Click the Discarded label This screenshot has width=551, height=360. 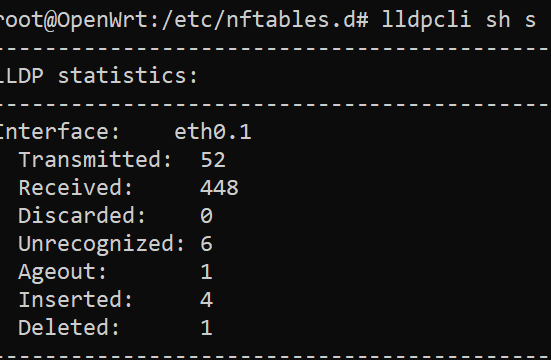pyautogui.click(x=82, y=216)
